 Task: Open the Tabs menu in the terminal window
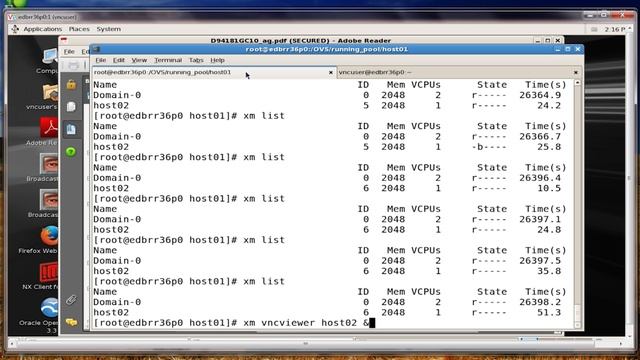(x=196, y=60)
